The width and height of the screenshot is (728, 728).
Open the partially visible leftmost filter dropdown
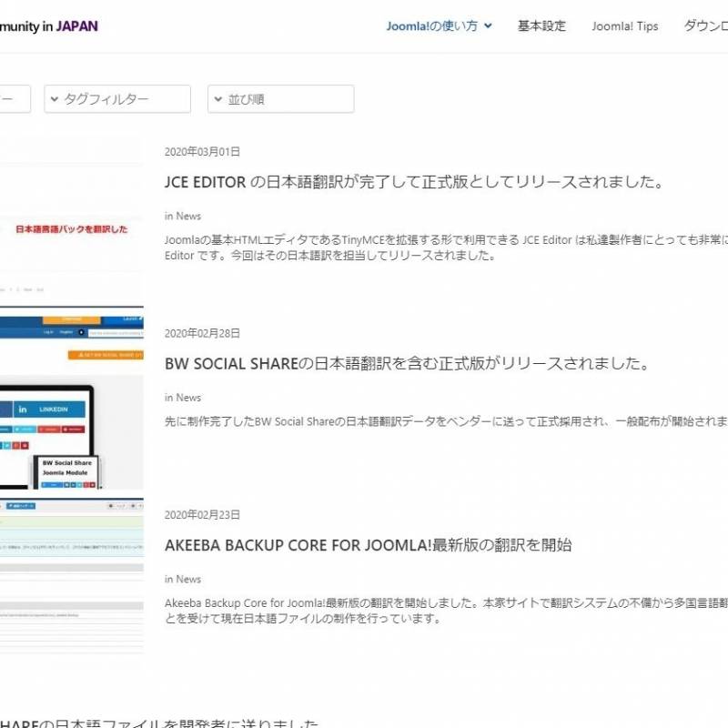(x=15, y=99)
